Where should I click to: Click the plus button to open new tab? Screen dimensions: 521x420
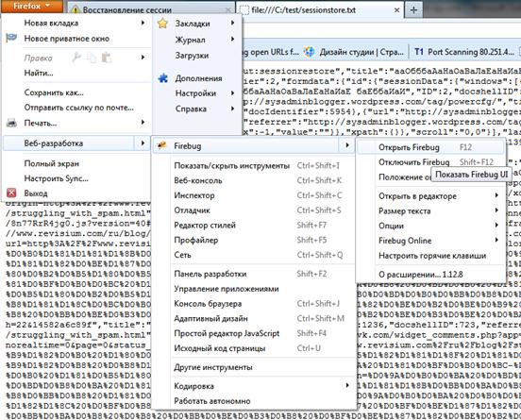413,10
